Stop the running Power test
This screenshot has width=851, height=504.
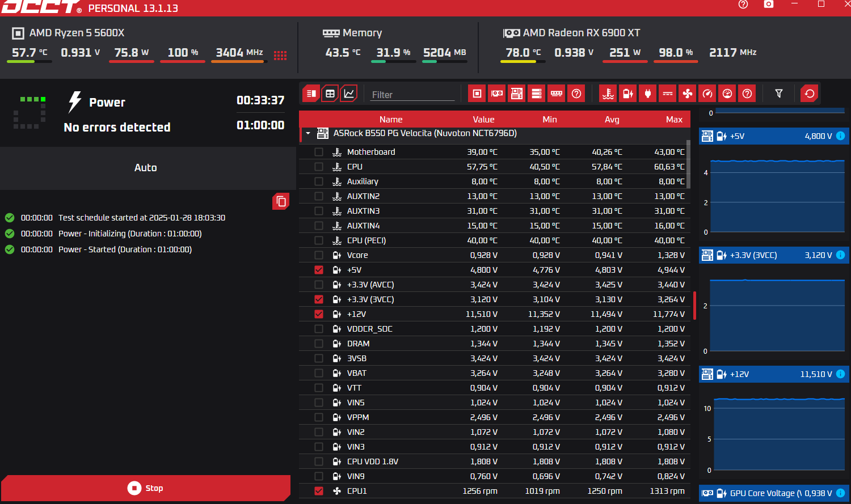coord(146,488)
